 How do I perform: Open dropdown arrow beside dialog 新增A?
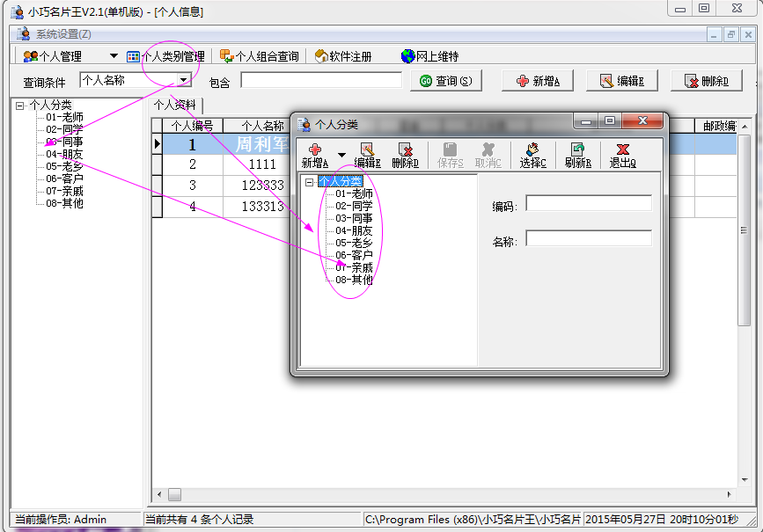pyautogui.click(x=342, y=155)
